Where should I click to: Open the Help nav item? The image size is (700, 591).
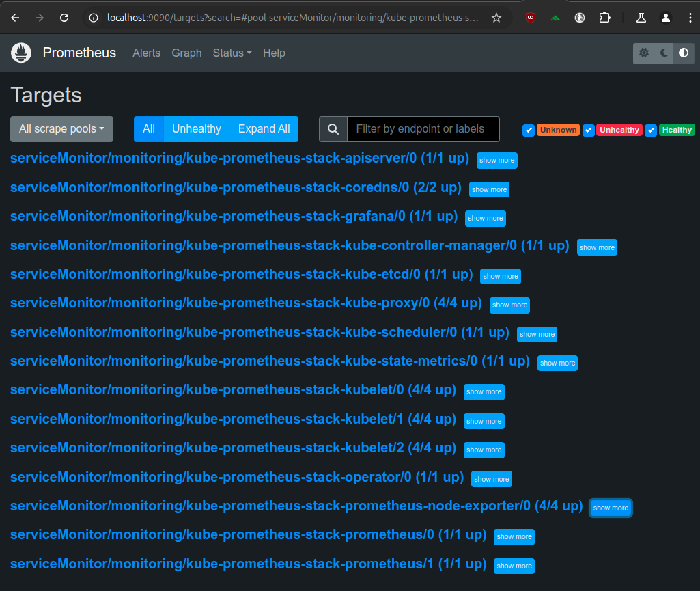pos(274,53)
